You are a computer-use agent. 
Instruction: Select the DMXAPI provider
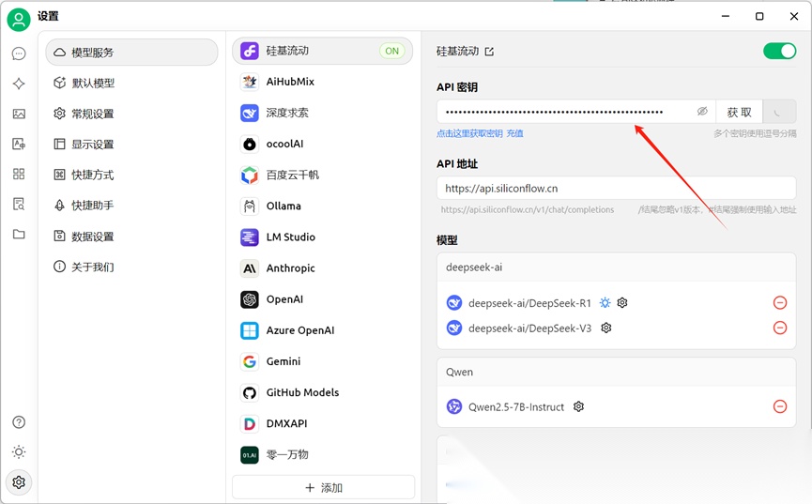pyautogui.click(x=322, y=423)
